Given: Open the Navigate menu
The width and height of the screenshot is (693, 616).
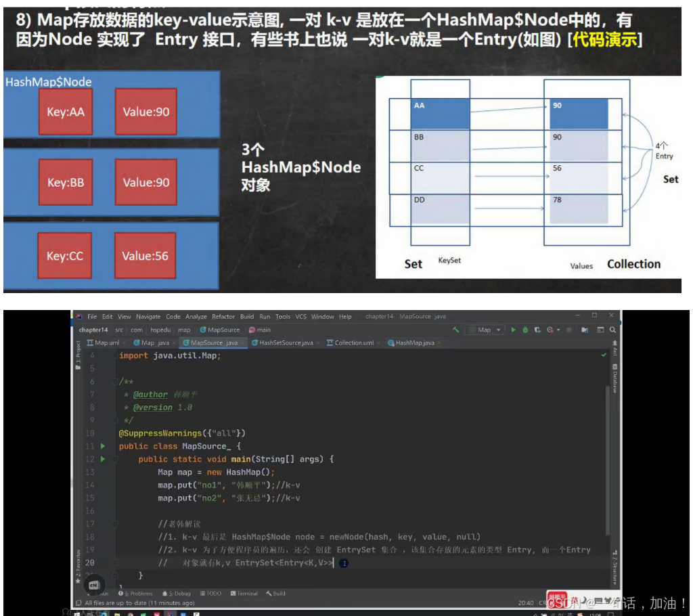Looking at the screenshot, I should click(x=148, y=317).
